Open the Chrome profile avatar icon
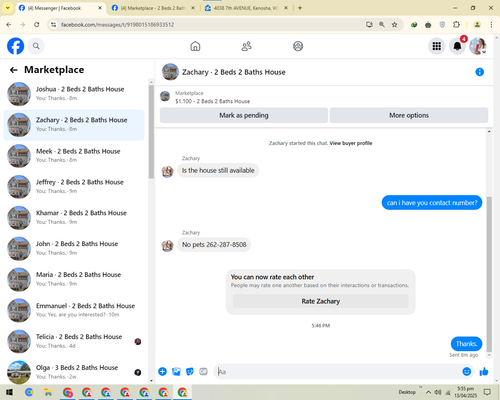Image resolution: width=500 pixels, height=400 pixels. [477, 25]
